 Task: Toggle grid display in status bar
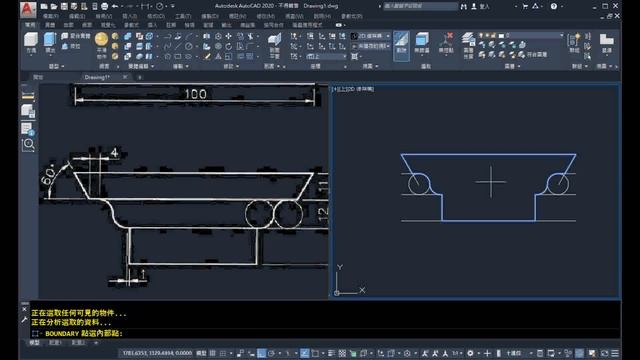pyautogui.click(x=213, y=353)
